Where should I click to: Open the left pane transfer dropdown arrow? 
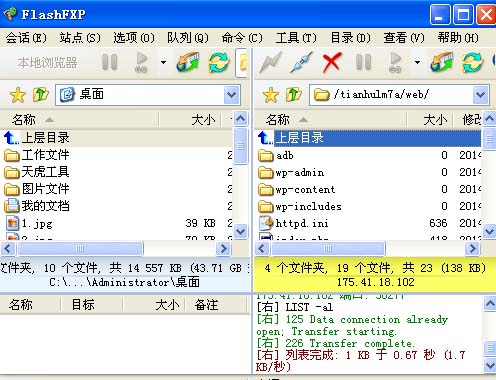tap(163, 62)
